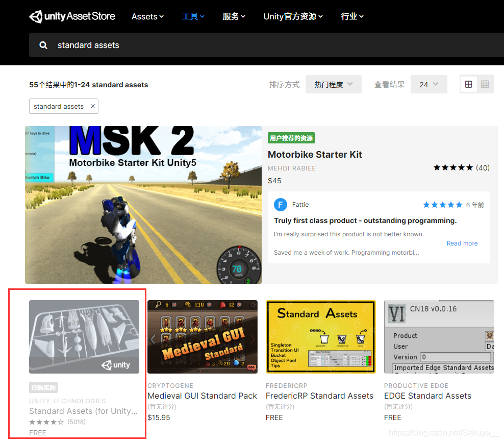Switch to small grid view
Image resolution: width=504 pixels, height=442 pixels.
click(485, 84)
